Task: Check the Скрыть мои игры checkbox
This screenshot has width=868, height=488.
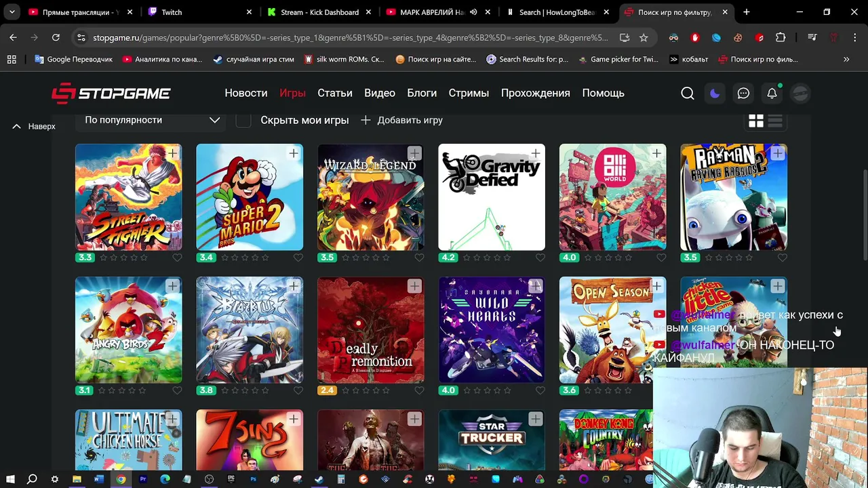Action: 243,120
